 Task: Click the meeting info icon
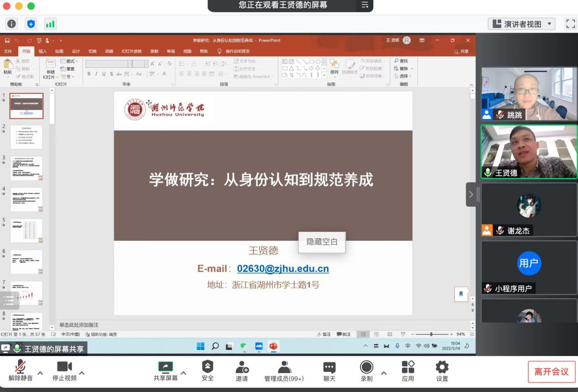[x=11, y=24]
